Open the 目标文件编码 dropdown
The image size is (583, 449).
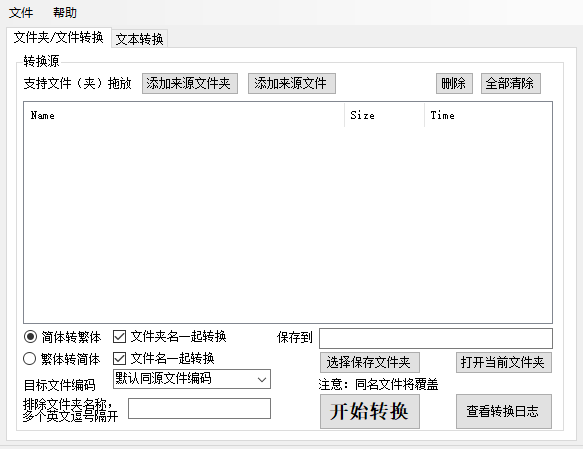click(x=192, y=379)
